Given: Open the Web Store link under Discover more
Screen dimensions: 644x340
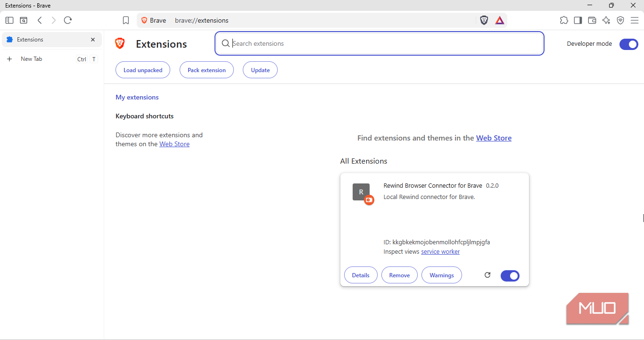Looking at the screenshot, I should tap(174, 144).
